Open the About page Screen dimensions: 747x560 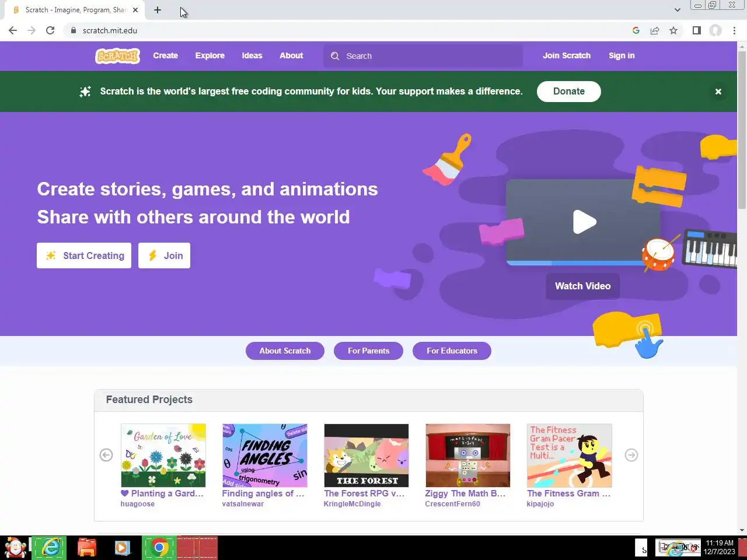point(291,55)
